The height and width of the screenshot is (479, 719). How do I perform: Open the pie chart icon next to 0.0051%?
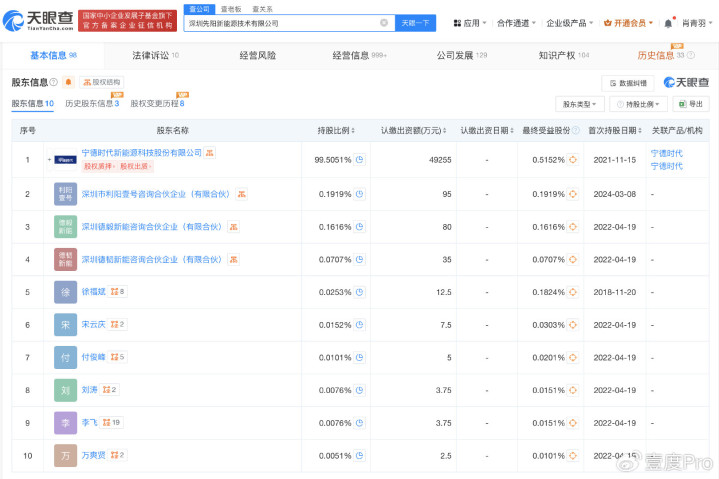(360, 456)
